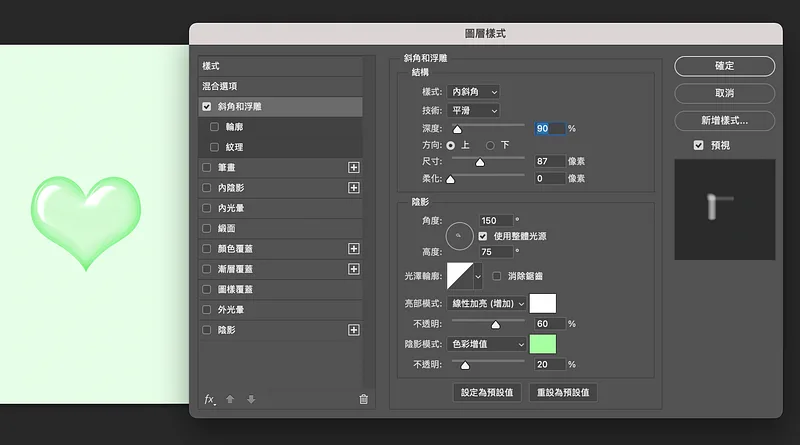Add another 顏色覆蓋 effect with plus icon
This screenshot has width=800, height=445.
tap(354, 249)
